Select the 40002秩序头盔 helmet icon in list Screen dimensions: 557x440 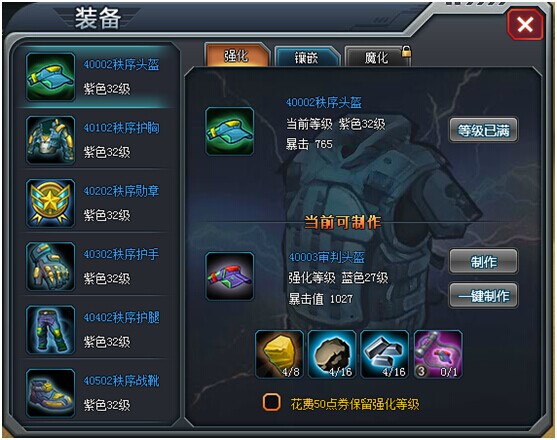[x=50, y=77]
